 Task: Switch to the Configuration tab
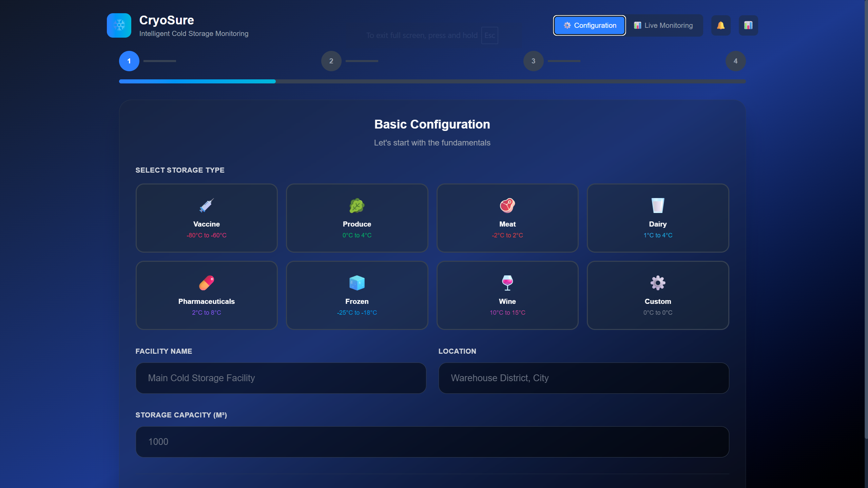589,25
